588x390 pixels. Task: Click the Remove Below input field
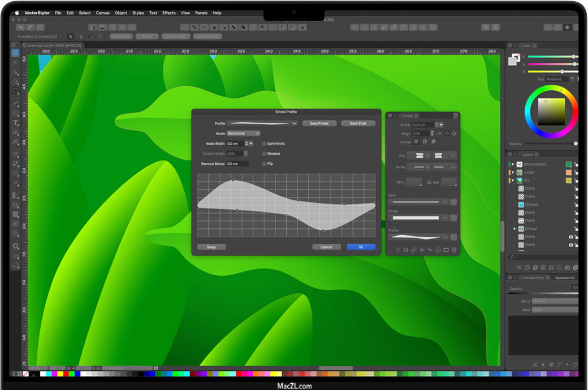(x=237, y=164)
